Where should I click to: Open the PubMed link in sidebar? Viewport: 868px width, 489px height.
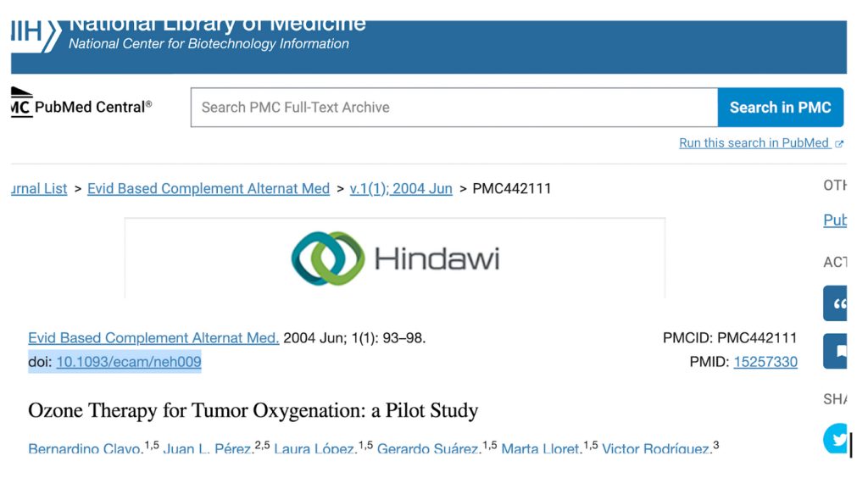pyautogui.click(x=835, y=220)
